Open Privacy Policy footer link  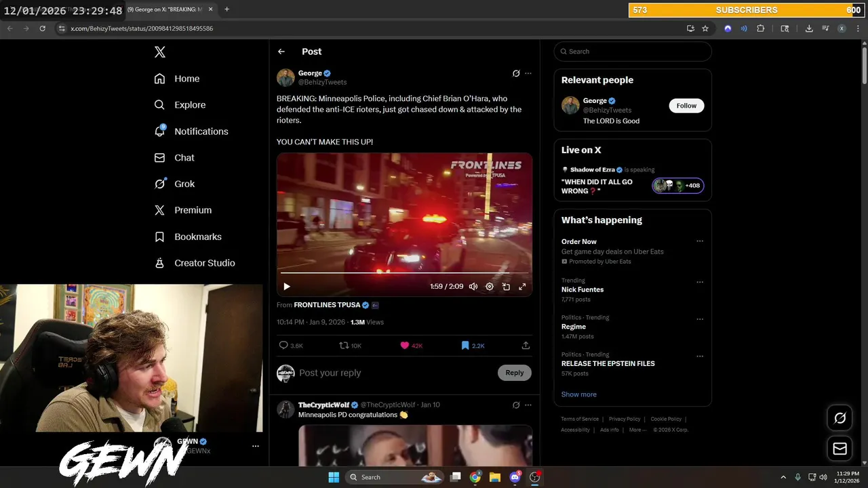[x=625, y=419]
